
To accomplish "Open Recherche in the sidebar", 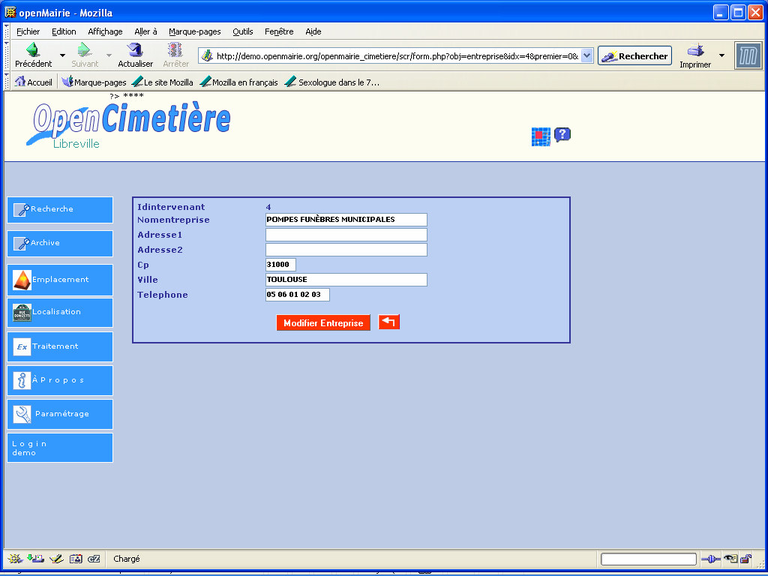I will coord(60,209).
